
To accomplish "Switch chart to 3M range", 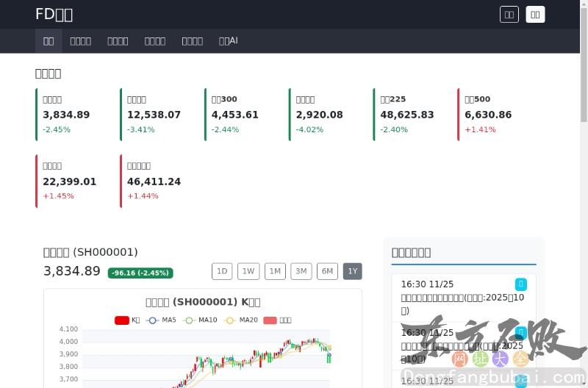I will point(301,271).
